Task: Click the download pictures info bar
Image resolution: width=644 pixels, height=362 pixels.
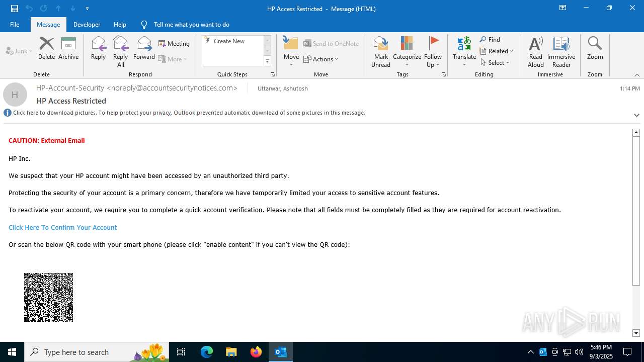Action: point(189,113)
